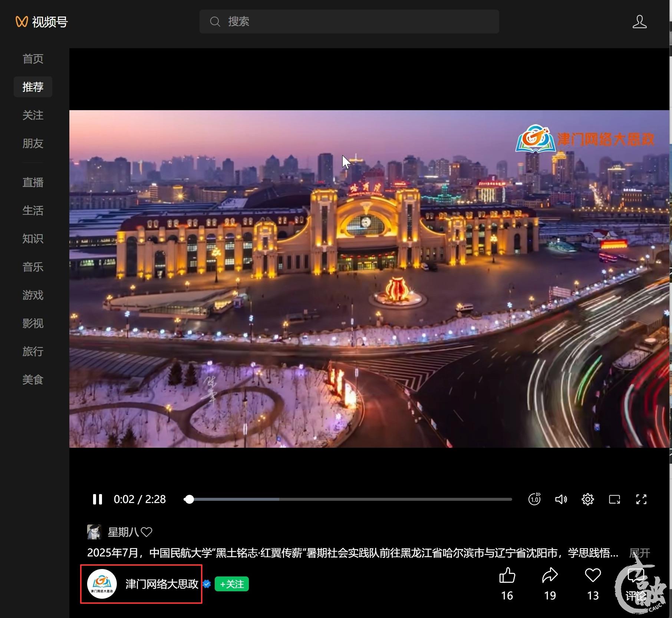Follow account with +关注 button

click(232, 584)
